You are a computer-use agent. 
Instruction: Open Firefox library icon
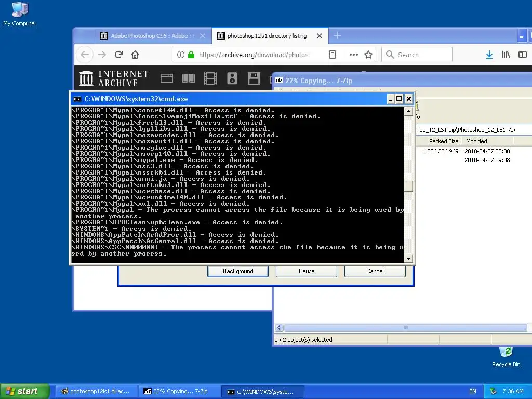(x=506, y=55)
